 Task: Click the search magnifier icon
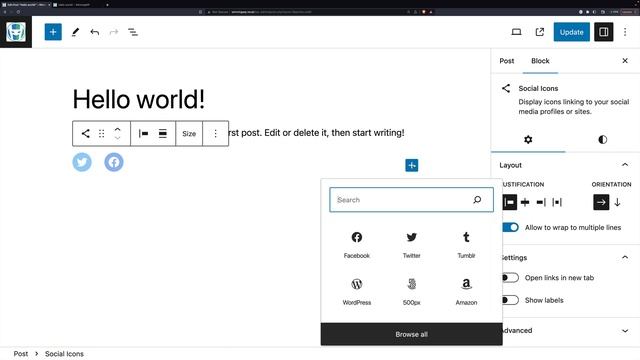click(x=477, y=200)
